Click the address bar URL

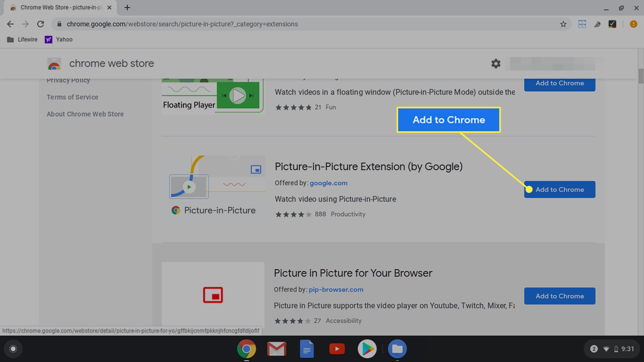point(182,24)
